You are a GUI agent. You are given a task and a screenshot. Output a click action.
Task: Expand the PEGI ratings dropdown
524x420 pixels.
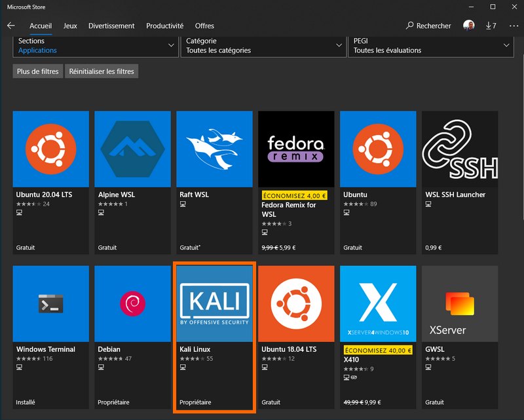click(x=431, y=45)
